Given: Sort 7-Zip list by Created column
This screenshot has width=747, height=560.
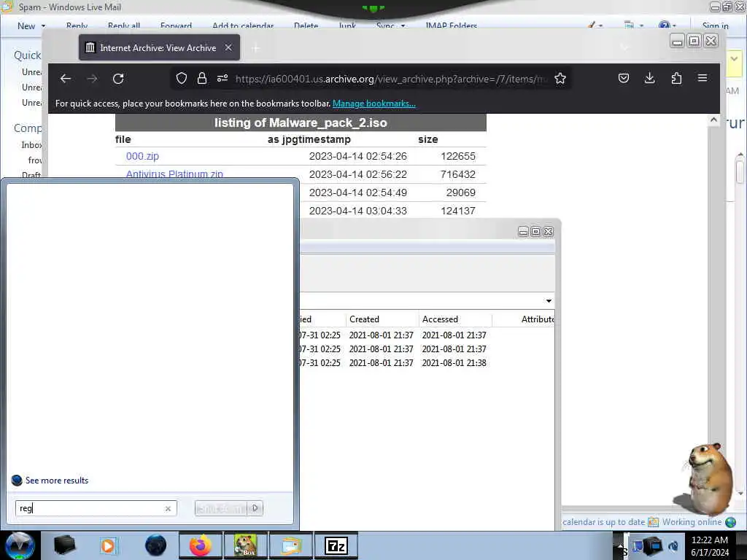Looking at the screenshot, I should pyautogui.click(x=382, y=319).
